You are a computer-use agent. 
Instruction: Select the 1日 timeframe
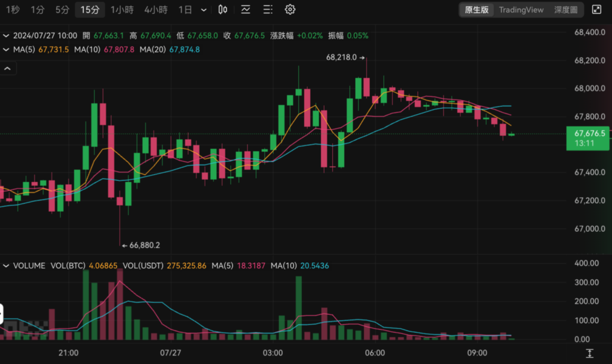(185, 10)
